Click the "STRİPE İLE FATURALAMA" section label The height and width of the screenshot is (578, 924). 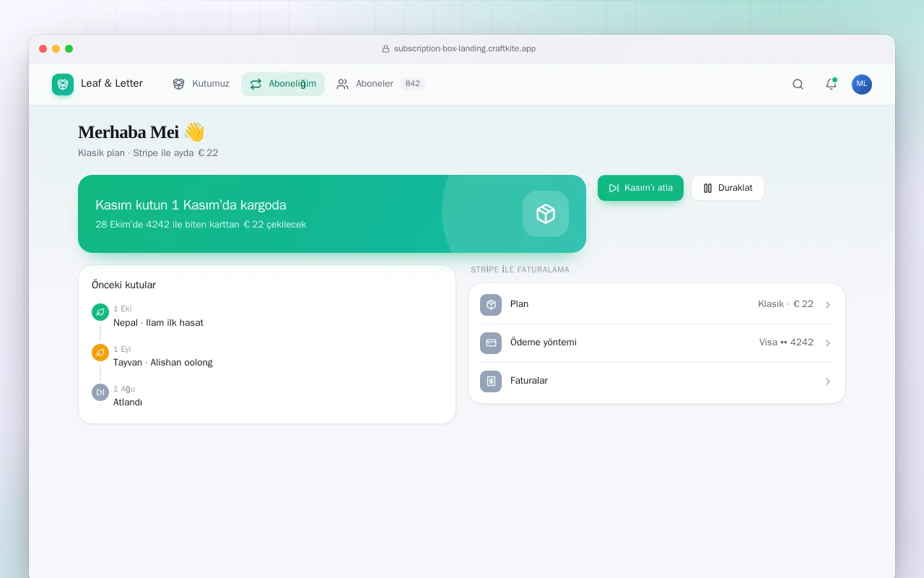(520, 270)
